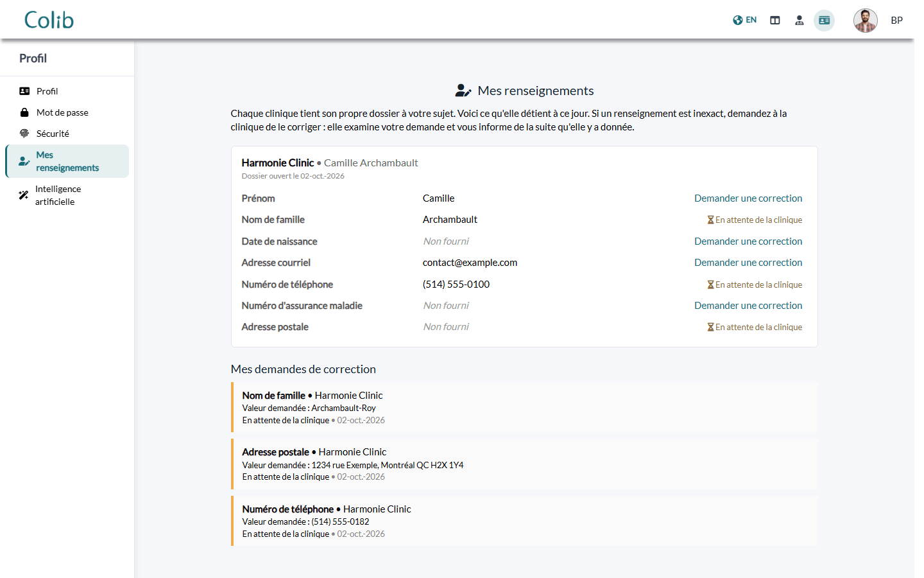This screenshot has width=924, height=578.
Task: Open the Sécurité section
Action: tap(67, 134)
